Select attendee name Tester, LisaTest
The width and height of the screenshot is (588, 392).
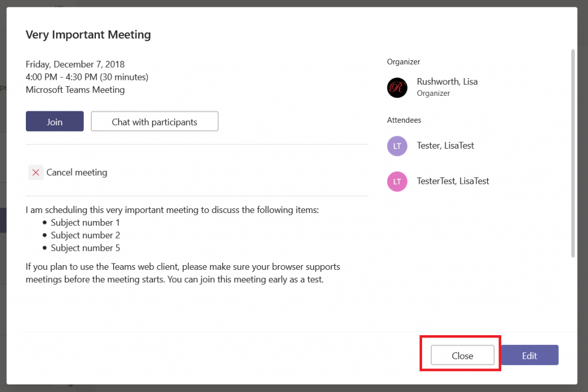[446, 145]
